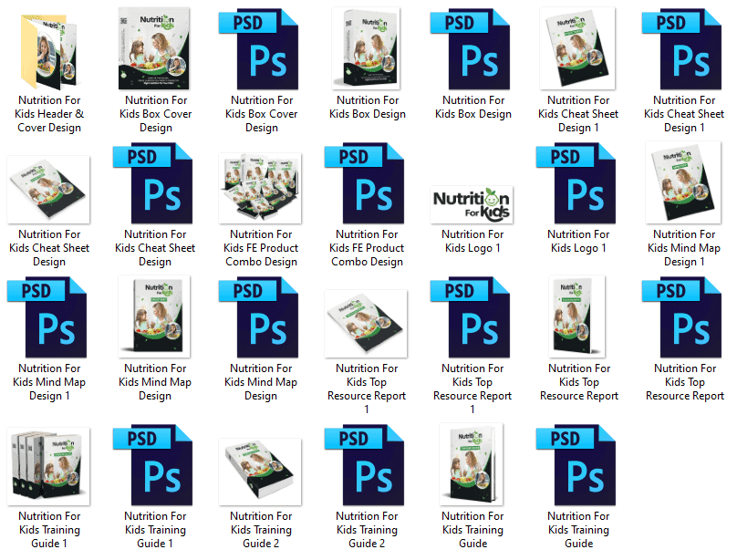The width and height of the screenshot is (737, 560).
Task: Open the Top Resource Report 1 image thumbnail
Action: (367, 324)
